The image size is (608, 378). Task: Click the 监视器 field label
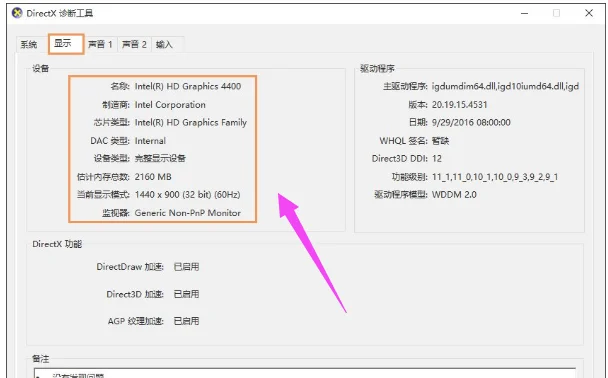pyautogui.click(x=116, y=213)
